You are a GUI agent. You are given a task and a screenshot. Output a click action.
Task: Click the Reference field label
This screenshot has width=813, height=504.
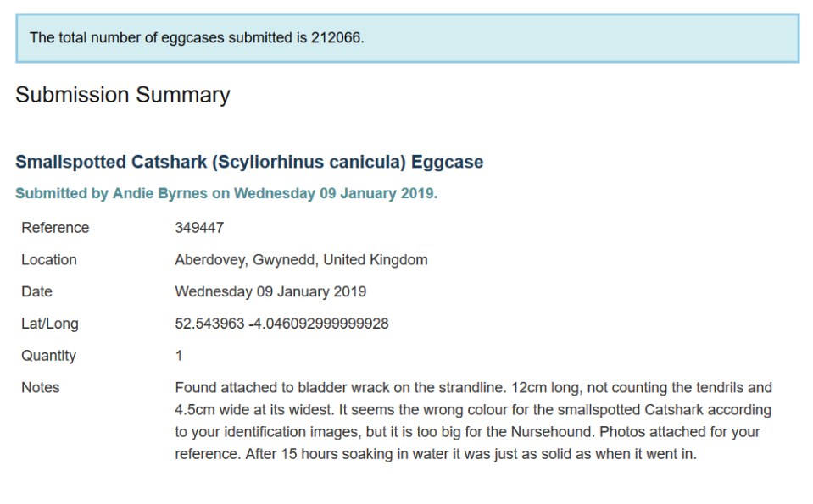[x=55, y=228]
